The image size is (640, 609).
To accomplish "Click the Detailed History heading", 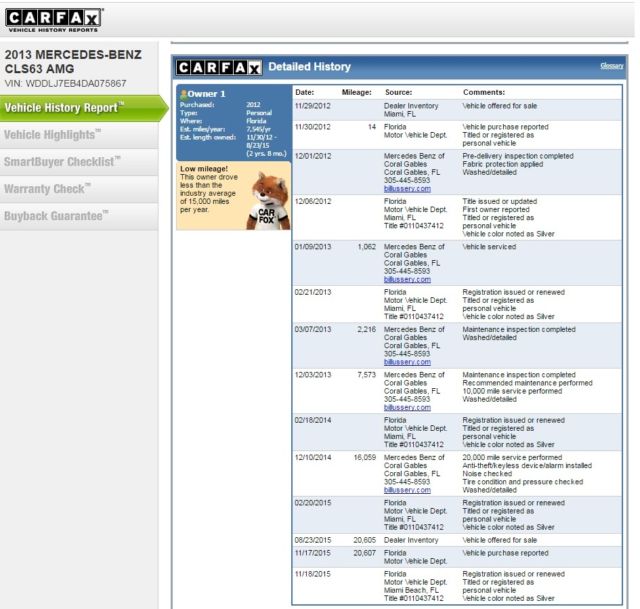I will pos(309,67).
